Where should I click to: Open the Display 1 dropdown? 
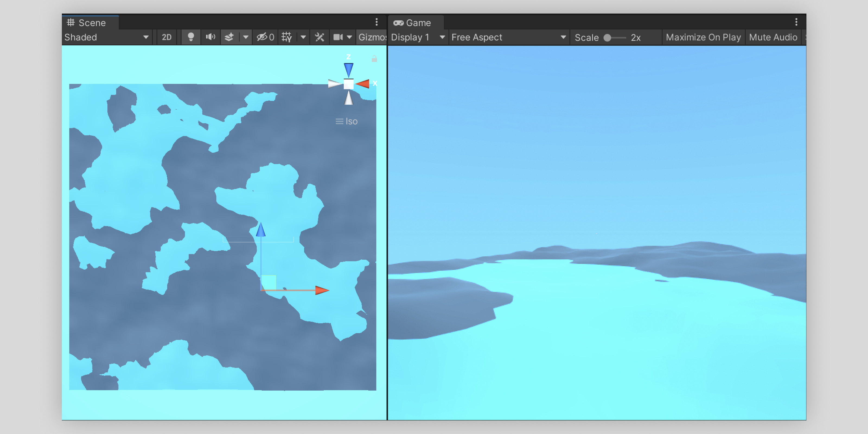(418, 37)
